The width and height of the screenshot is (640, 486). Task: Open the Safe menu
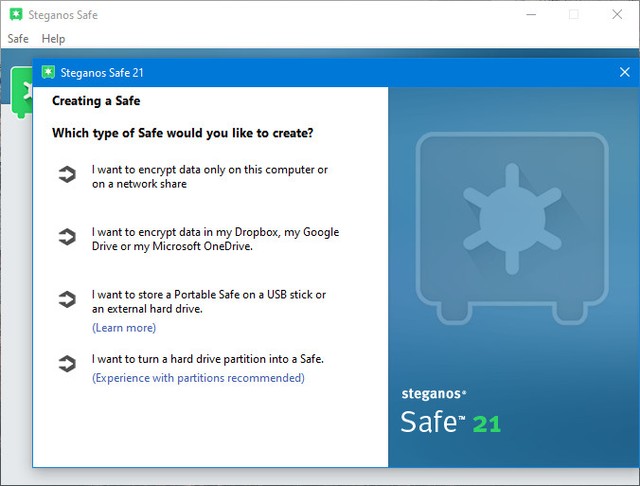pos(18,39)
